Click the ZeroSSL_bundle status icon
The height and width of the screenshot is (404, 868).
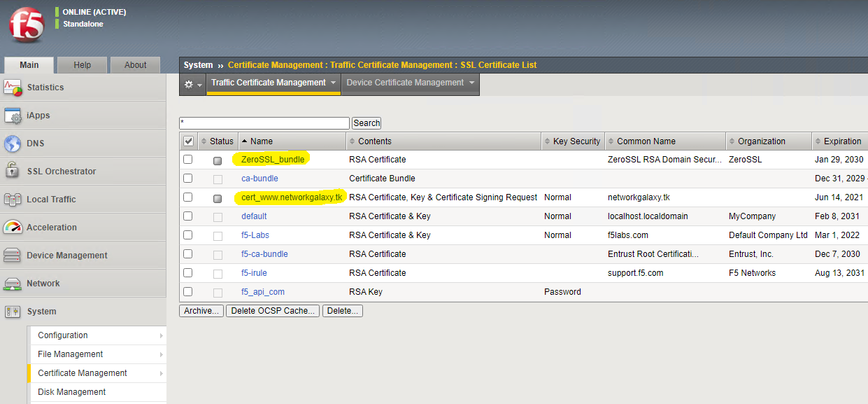[218, 160]
